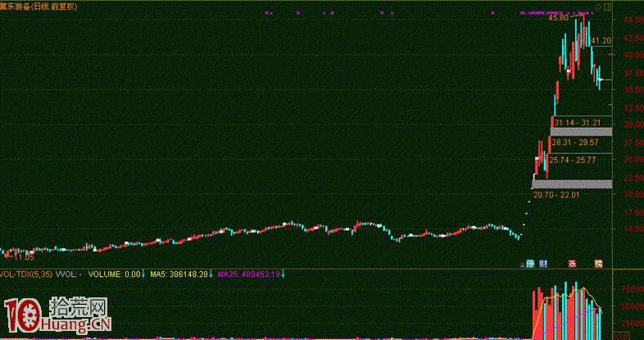Screen dimensions: 644x340
Task: Click the 45.80 high price label
Action: 559,18
